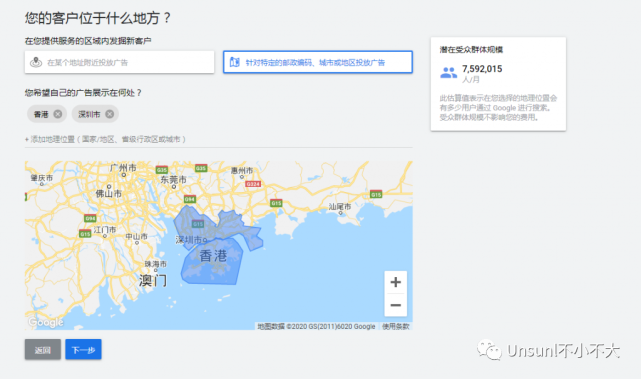Click the 汕尾市 label on map
This screenshot has height=379, width=641.
(x=340, y=206)
